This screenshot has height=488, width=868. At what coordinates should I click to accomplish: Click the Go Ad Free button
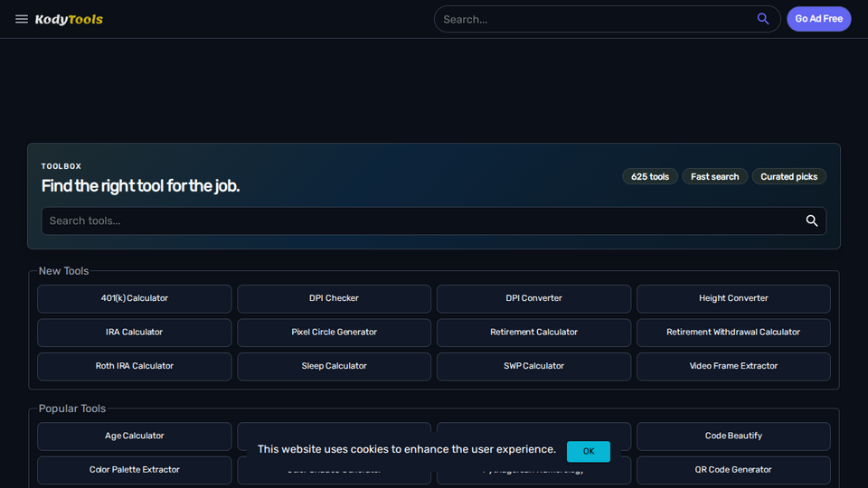819,19
